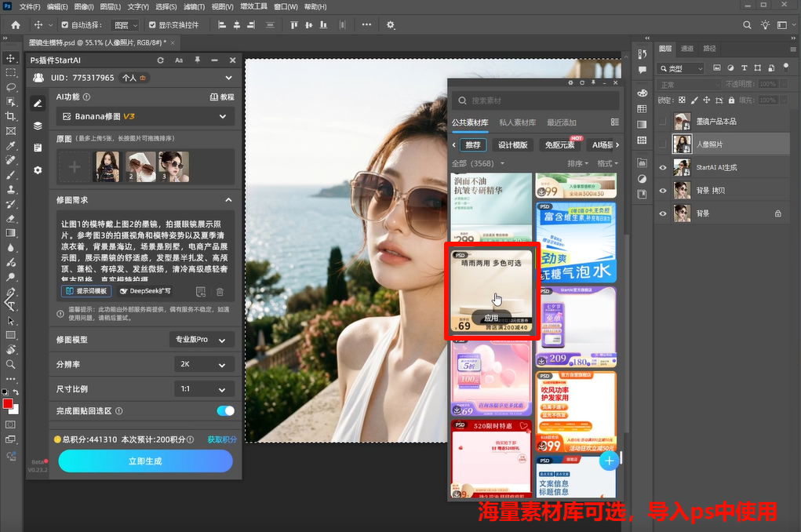
Task: Disable the 完成图贴回选区 switch
Action: 224,410
